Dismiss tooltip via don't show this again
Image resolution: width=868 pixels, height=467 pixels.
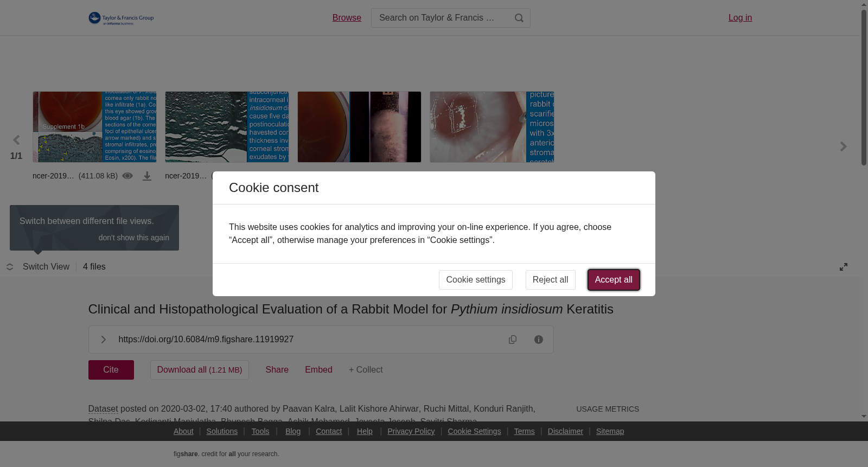tap(133, 238)
